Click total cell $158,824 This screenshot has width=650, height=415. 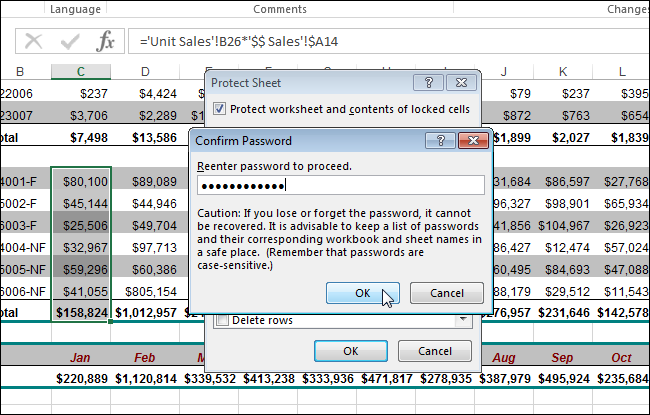tap(81, 312)
